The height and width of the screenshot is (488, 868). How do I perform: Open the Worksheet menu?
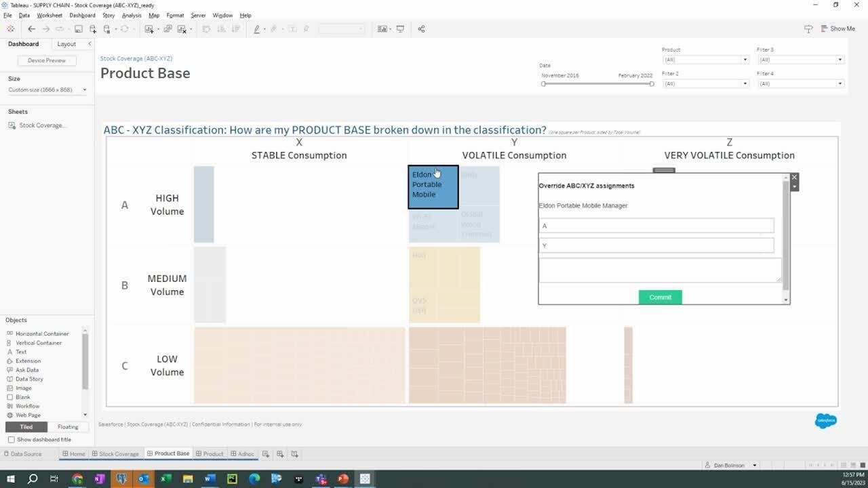[x=50, y=15]
